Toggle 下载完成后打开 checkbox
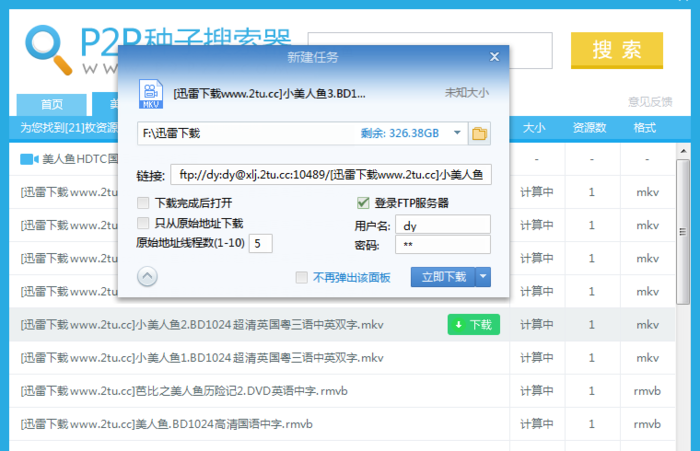The height and width of the screenshot is (451, 700). [x=143, y=203]
